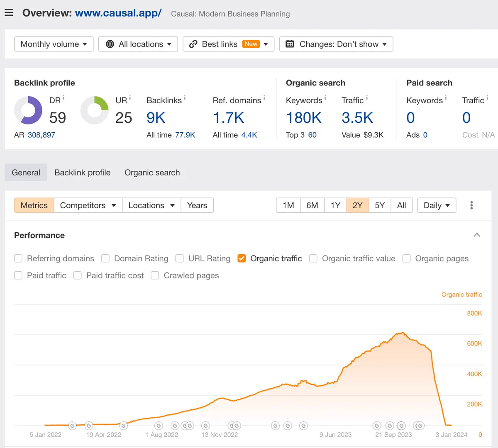Click the globe icon in All locations
Screen dimensions: 498x448
click(110, 44)
